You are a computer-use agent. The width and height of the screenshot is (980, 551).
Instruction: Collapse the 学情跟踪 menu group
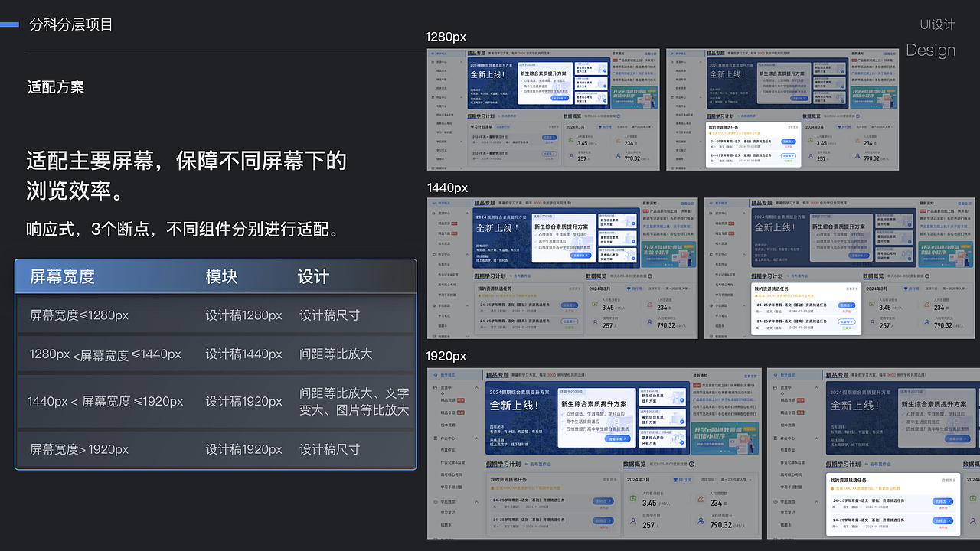tap(476, 502)
